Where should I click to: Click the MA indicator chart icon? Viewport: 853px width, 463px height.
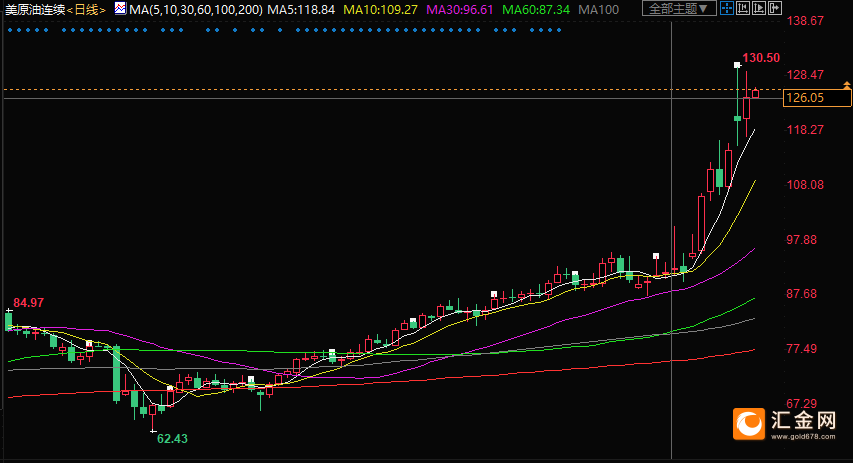[x=120, y=9]
